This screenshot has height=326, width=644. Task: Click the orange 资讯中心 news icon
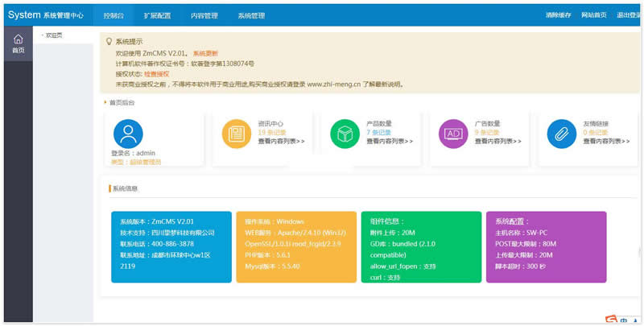coord(237,134)
